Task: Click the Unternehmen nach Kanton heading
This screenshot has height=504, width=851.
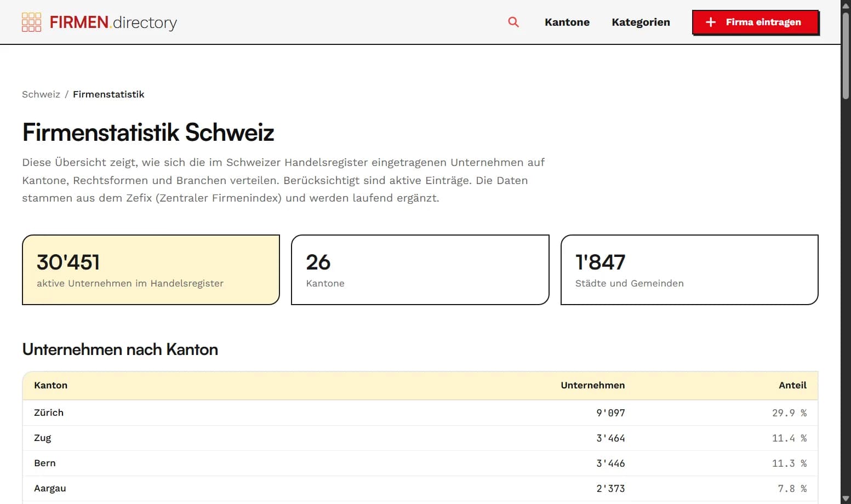Action: (120, 349)
